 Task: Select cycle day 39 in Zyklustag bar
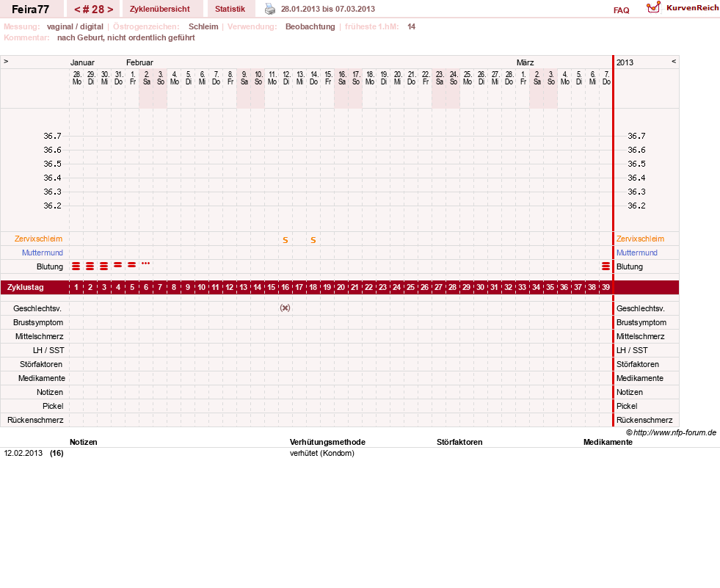[x=606, y=287]
